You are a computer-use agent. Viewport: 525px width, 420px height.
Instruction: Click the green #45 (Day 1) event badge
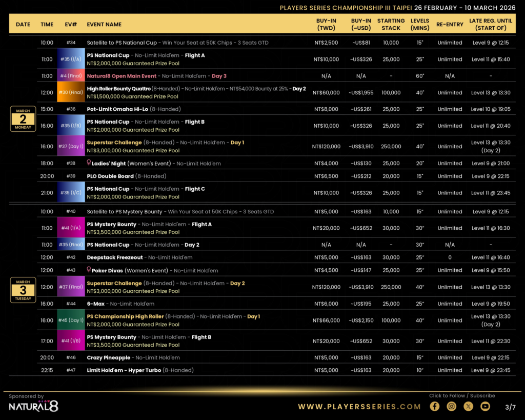pos(71,321)
